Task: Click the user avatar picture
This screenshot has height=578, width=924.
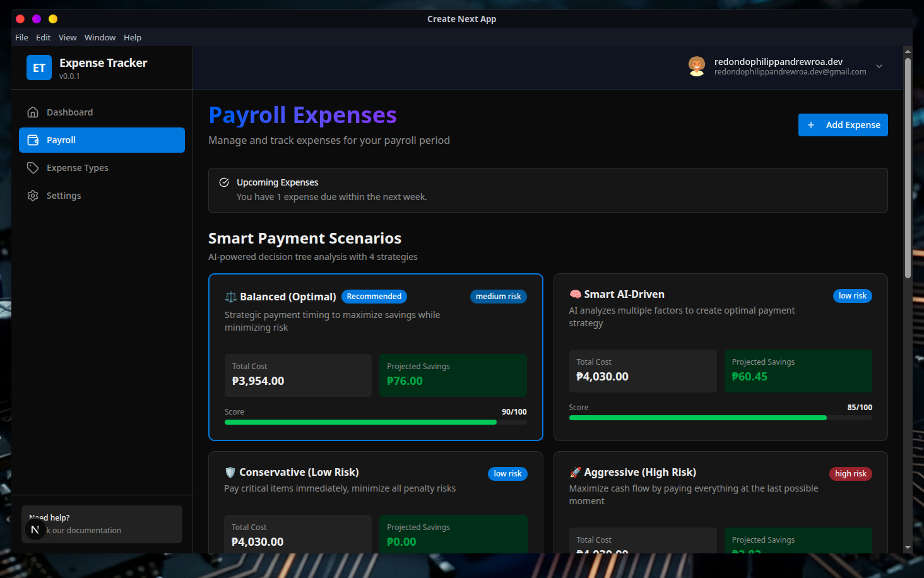Action: (x=697, y=66)
